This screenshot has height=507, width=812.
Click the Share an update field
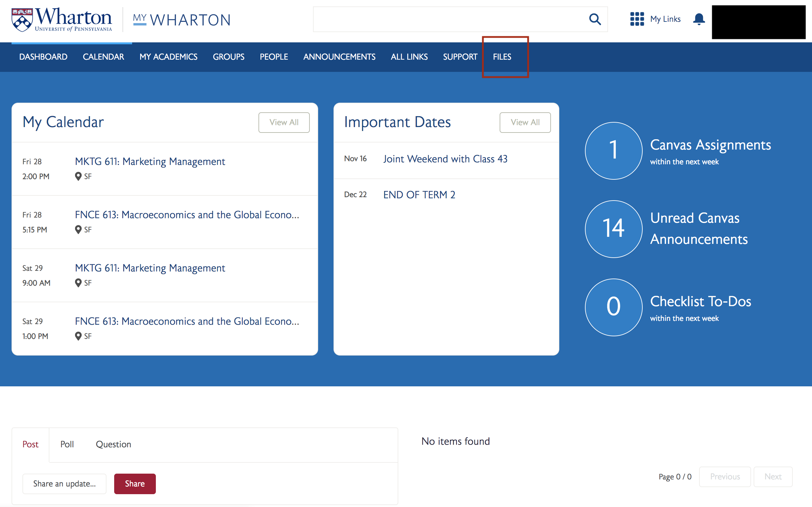64,484
